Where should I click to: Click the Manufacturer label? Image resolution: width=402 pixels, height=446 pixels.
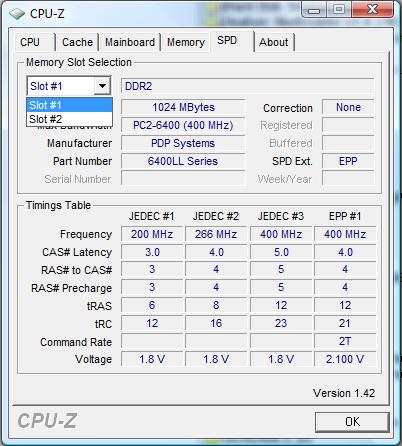click(79, 143)
